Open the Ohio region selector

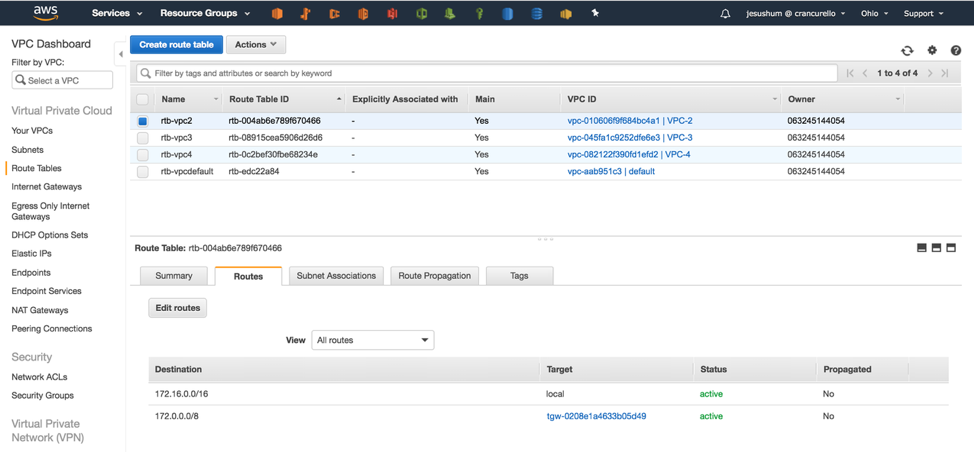coord(874,14)
